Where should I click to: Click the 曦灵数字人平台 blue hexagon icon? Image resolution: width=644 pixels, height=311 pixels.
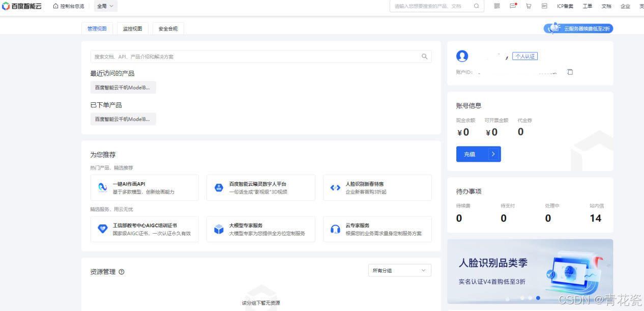coord(219,188)
